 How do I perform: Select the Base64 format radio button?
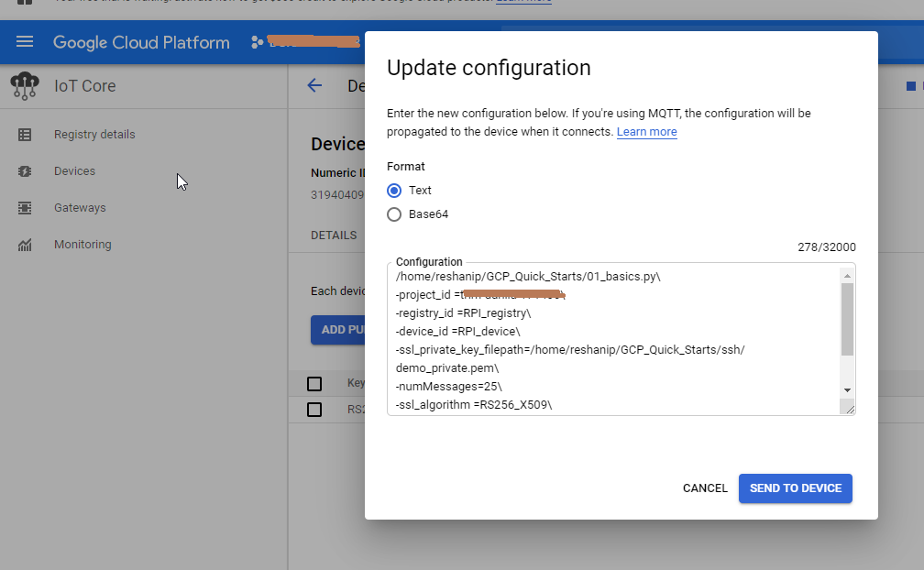coord(394,214)
